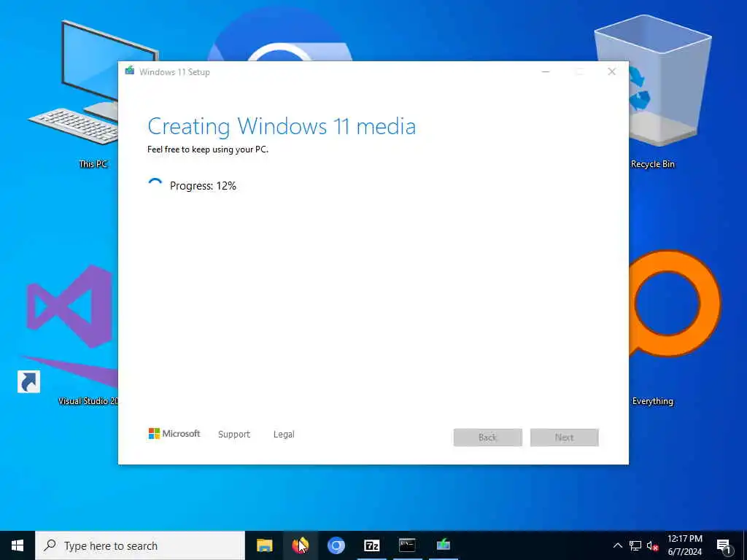Close the Windows 11 Setup window
747x560 pixels.
coord(612,71)
